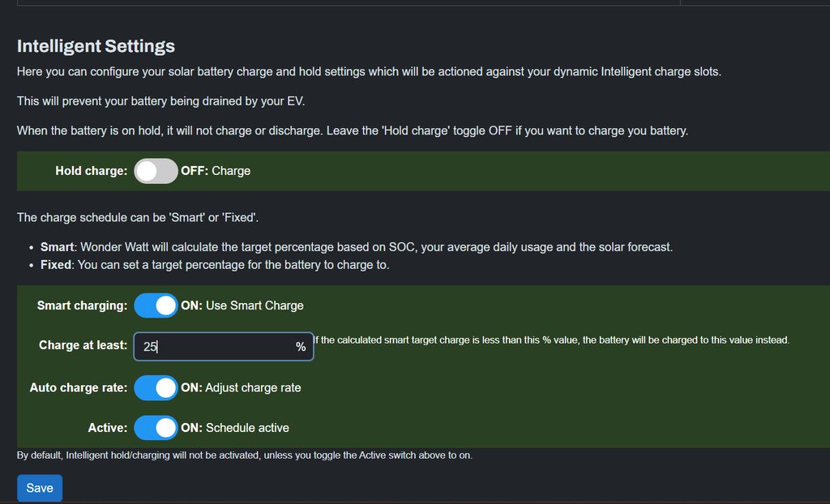The image size is (830, 504).
Task: Click the bold 'Fixed' bullet term
Action: point(56,264)
